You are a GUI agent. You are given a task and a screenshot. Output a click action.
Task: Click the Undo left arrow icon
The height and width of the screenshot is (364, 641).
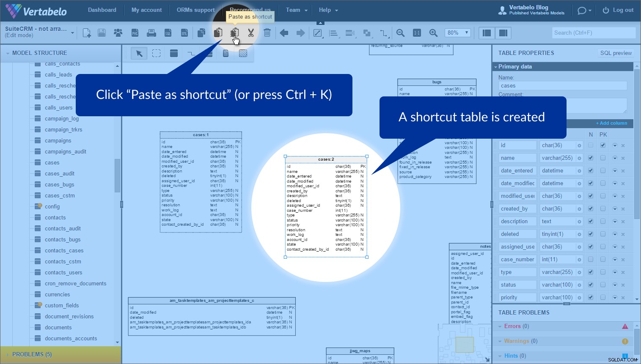click(x=284, y=33)
